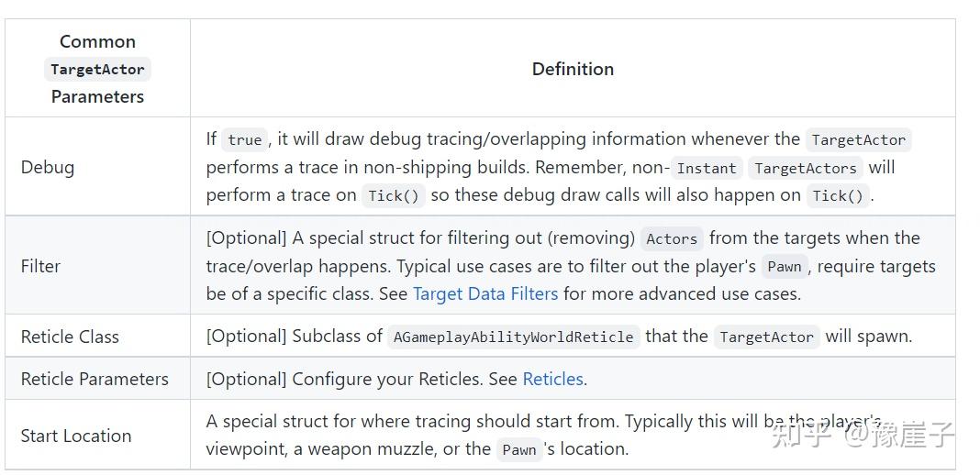Screen dimensions: 980x475
Task: Select the Start Location row label
Action: click(x=76, y=436)
